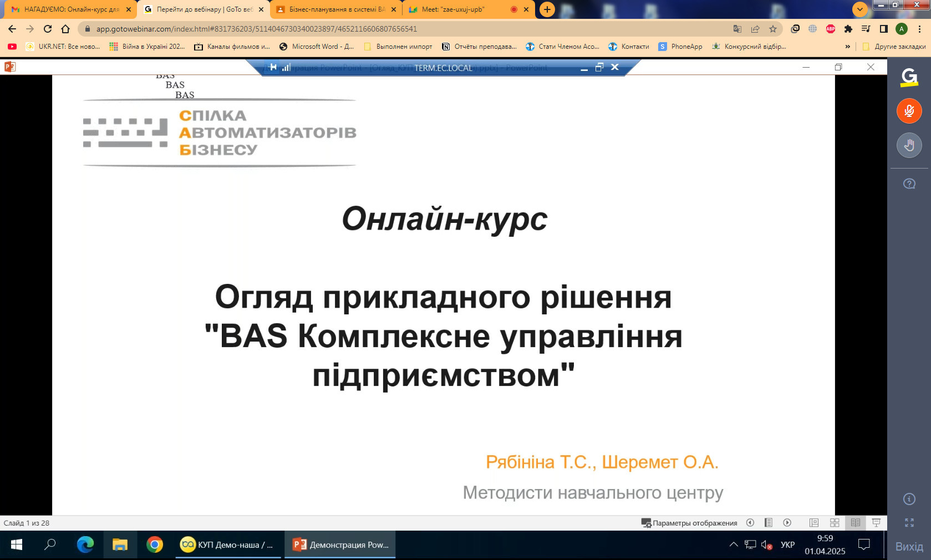The image size is (931, 560).
Task: Open the Другие закладки folder
Action: click(894, 47)
